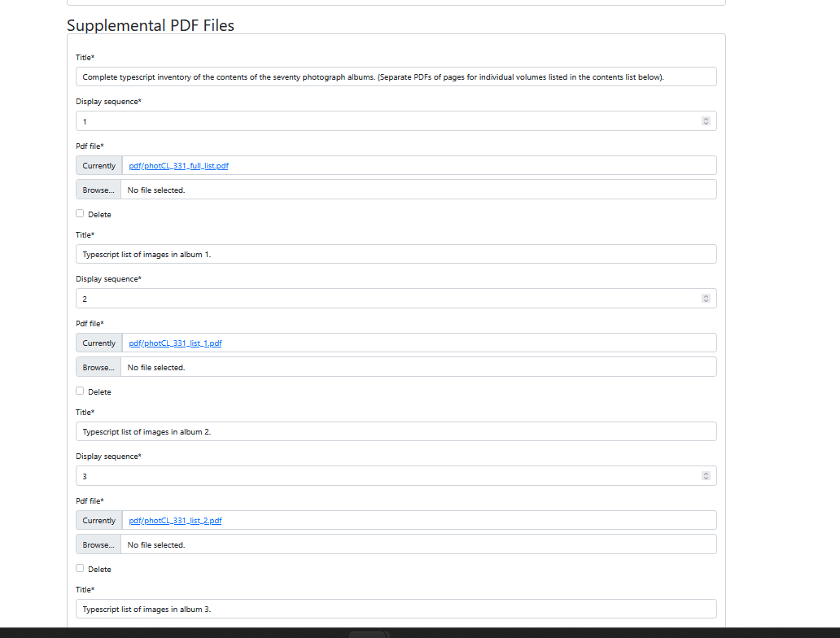The height and width of the screenshot is (638, 840).
Task: Click Browse for the full inventory PDF file
Action: click(98, 190)
